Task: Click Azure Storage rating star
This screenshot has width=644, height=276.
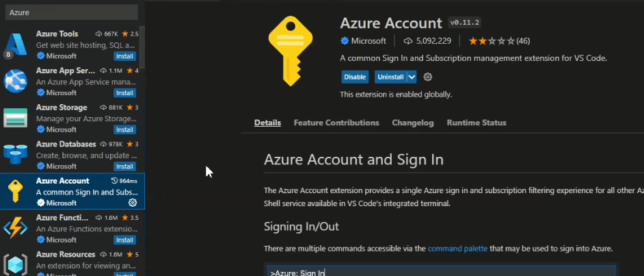Action: coord(130,108)
